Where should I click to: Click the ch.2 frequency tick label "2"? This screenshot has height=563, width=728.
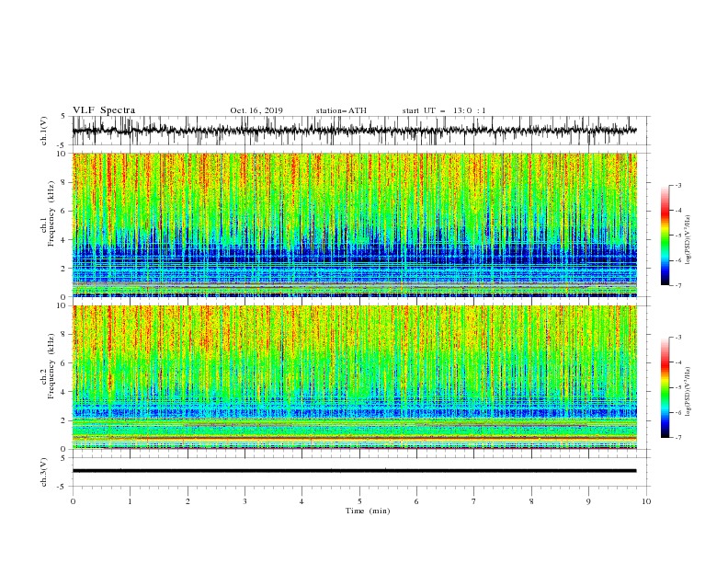65,420
